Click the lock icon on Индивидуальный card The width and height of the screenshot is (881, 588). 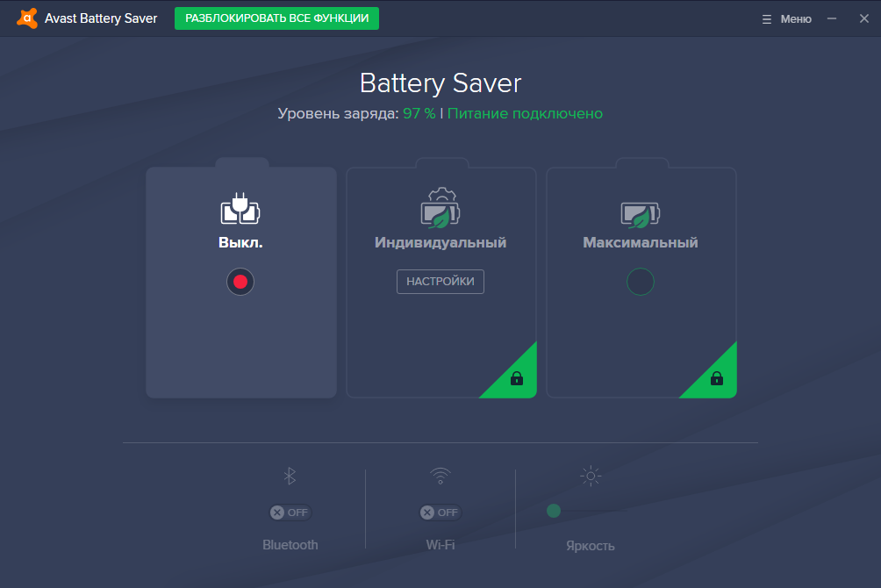click(517, 378)
